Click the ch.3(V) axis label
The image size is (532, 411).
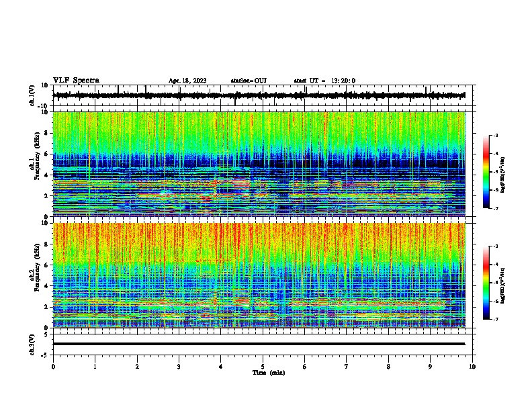click(32, 345)
